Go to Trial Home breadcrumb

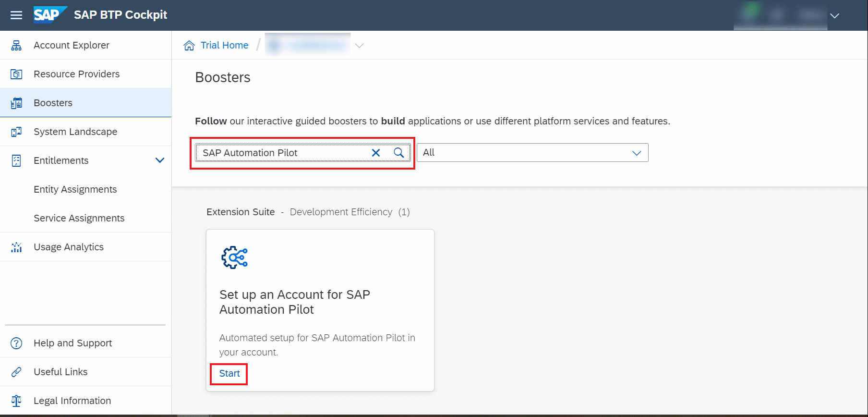pyautogui.click(x=224, y=45)
